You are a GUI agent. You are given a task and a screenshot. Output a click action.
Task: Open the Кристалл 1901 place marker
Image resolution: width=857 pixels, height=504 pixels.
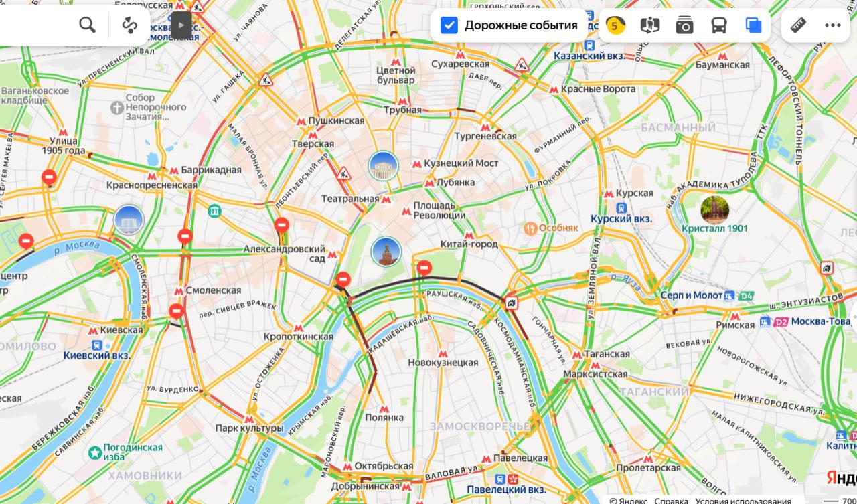point(714,209)
